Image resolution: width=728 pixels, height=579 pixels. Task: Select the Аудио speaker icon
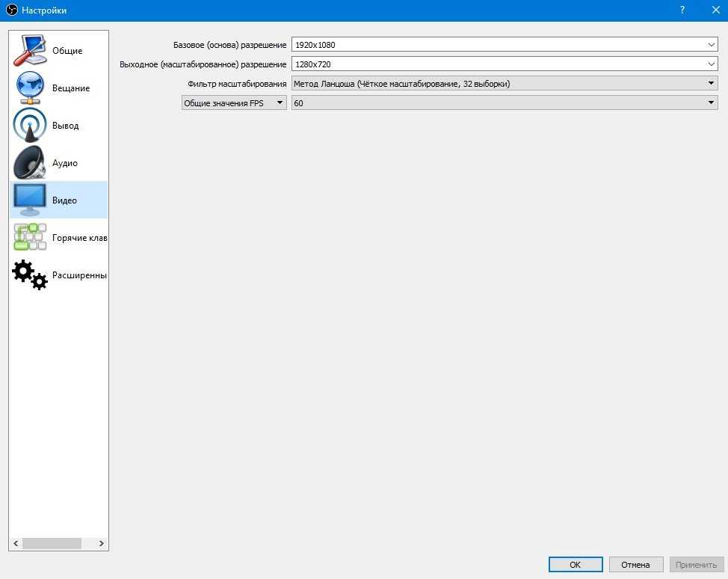pyautogui.click(x=30, y=162)
